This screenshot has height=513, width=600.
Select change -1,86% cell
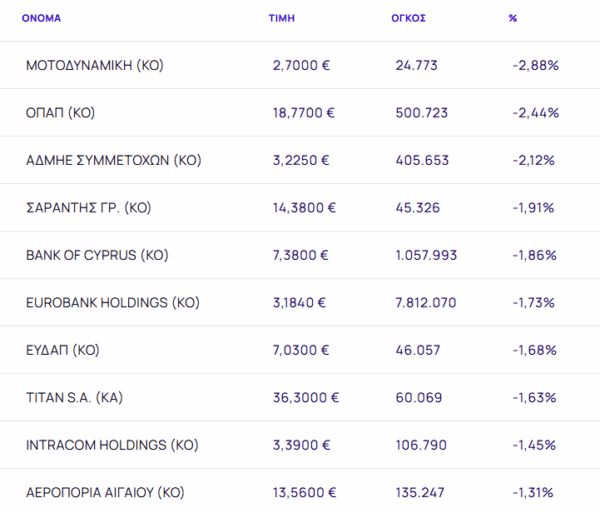(535, 255)
